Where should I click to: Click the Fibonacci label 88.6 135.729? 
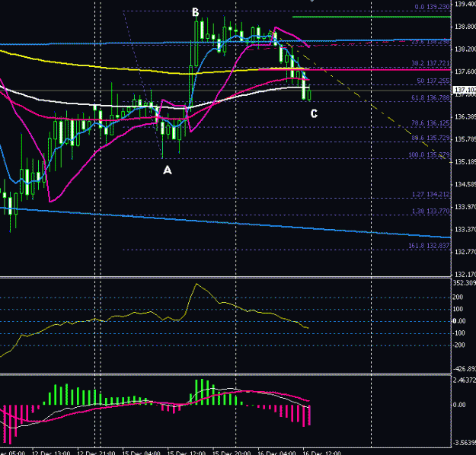point(430,138)
